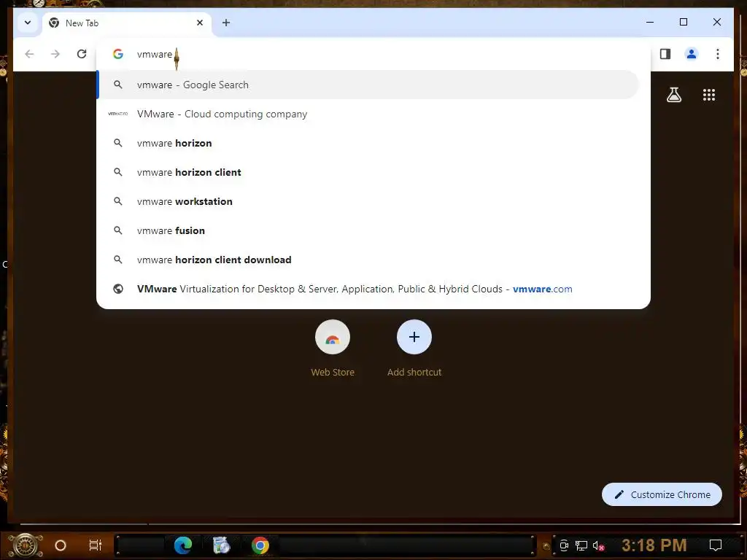747x560 pixels.
Task: Maximize the Chrome window
Action: (x=683, y=22)
